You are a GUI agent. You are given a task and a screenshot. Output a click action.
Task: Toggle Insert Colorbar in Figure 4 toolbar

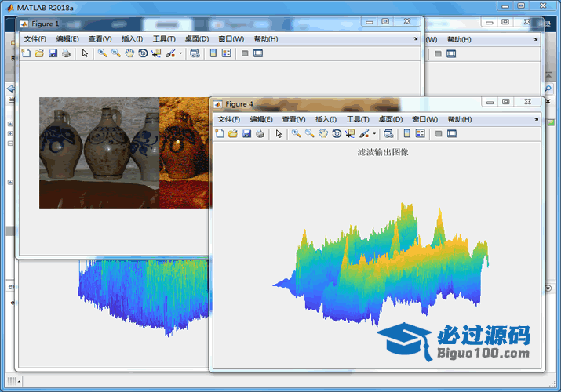[x=407, y=134]
